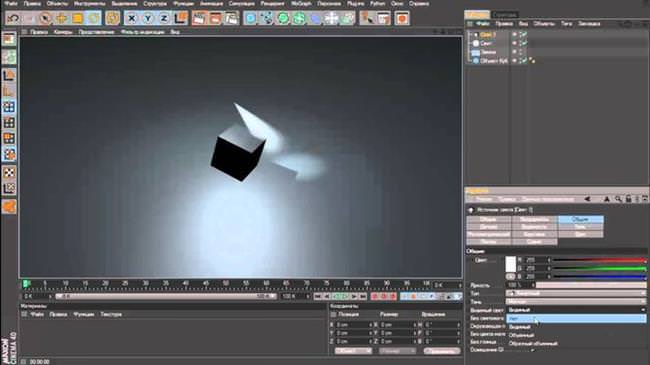Toggle green checkmark of first light object

(x=524, y=34)
